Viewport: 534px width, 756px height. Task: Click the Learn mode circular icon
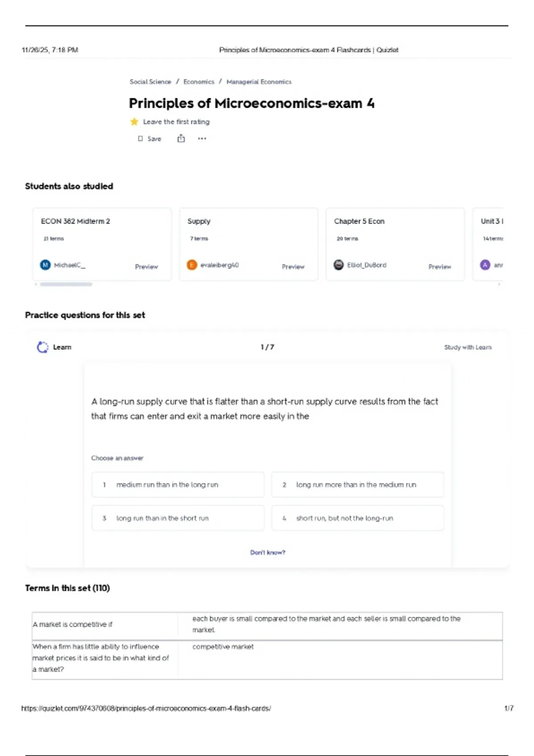click(x=43, y=347)
